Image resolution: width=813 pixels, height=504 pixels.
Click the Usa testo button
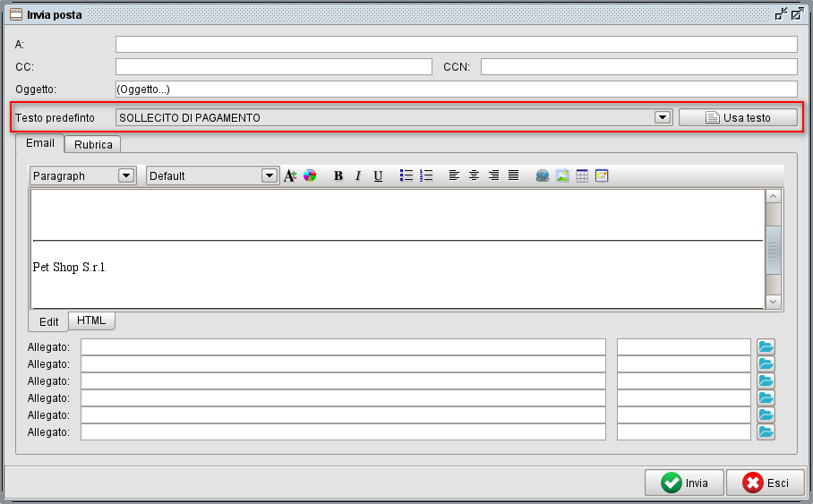pyautogui.click(x=738, y=117)
